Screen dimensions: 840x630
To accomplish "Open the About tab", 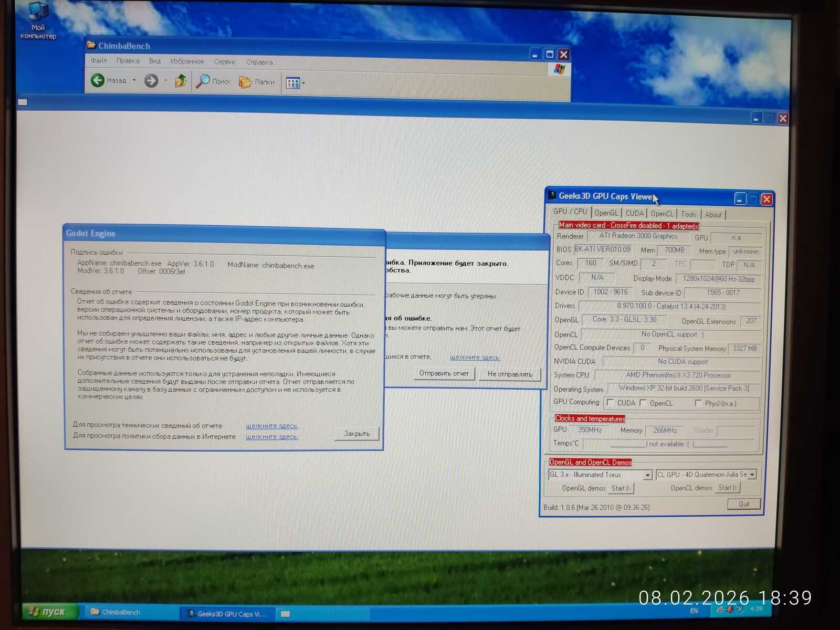I will [713, 215].
